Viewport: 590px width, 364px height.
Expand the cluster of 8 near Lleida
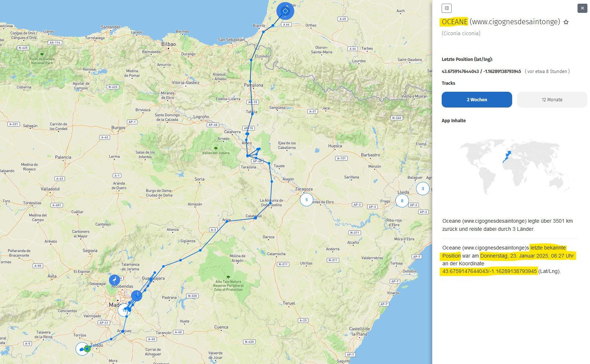[x=402, y=201]
